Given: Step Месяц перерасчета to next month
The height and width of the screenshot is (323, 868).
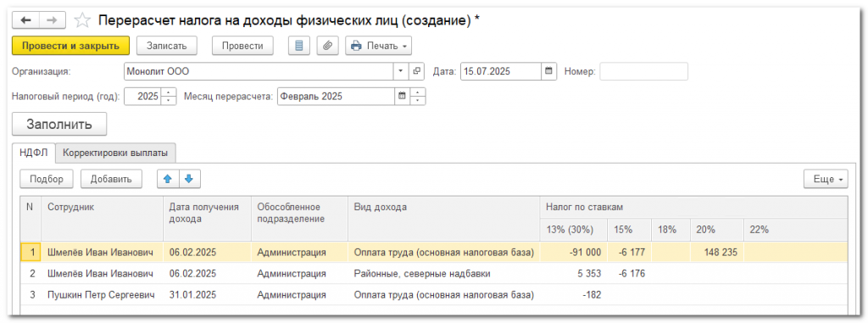Looking at the screenshot, I should (x=418, y=92).
